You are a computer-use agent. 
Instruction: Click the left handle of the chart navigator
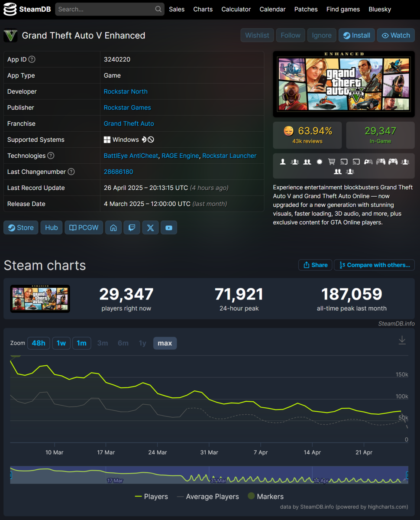click(x=11, y=475)
